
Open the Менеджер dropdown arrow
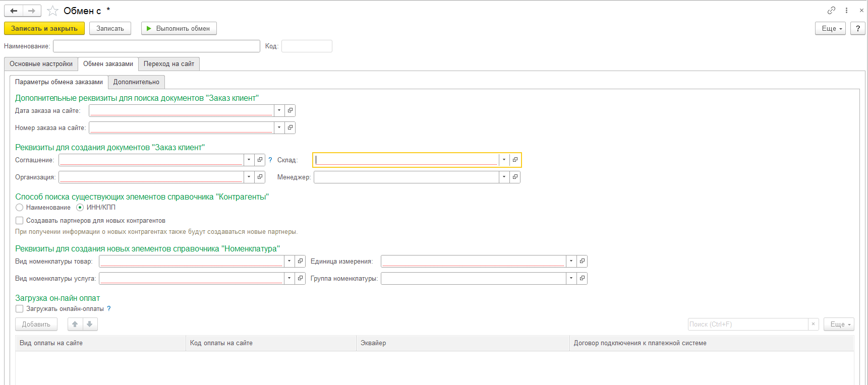click(x=504, y=177)
